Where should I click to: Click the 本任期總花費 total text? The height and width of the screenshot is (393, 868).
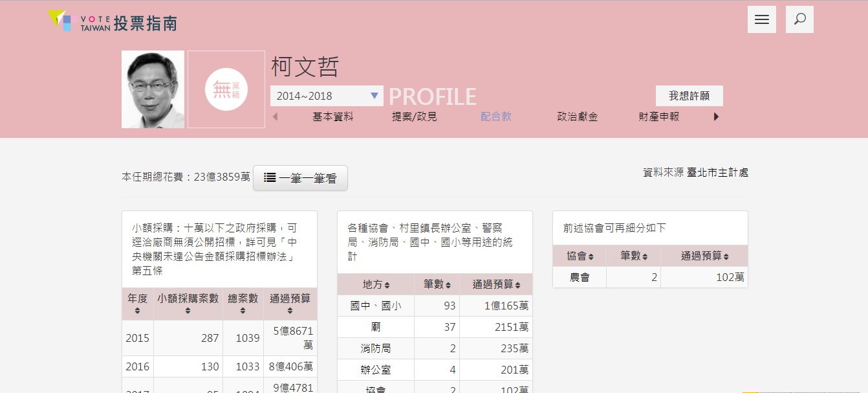(186, 177)
